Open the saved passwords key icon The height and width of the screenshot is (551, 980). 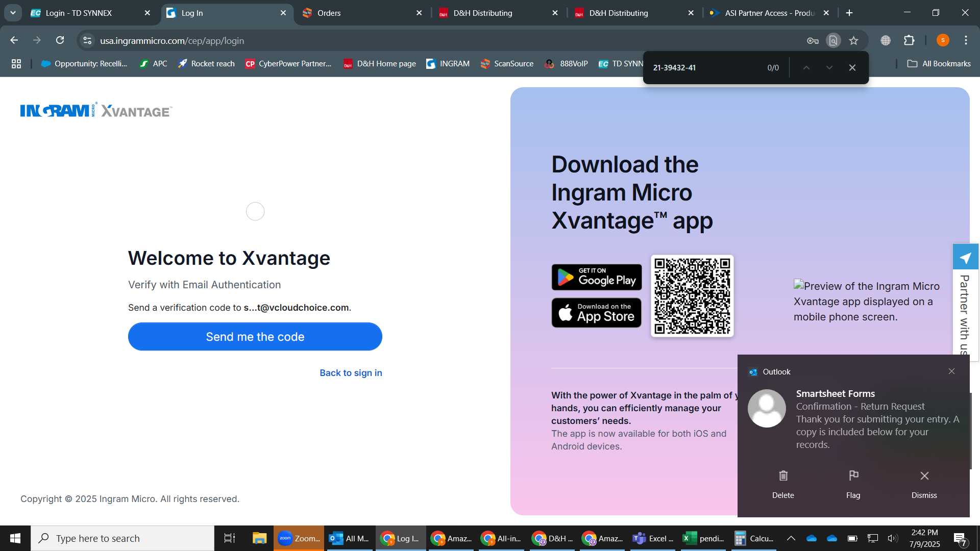click(x=813, y=40)
